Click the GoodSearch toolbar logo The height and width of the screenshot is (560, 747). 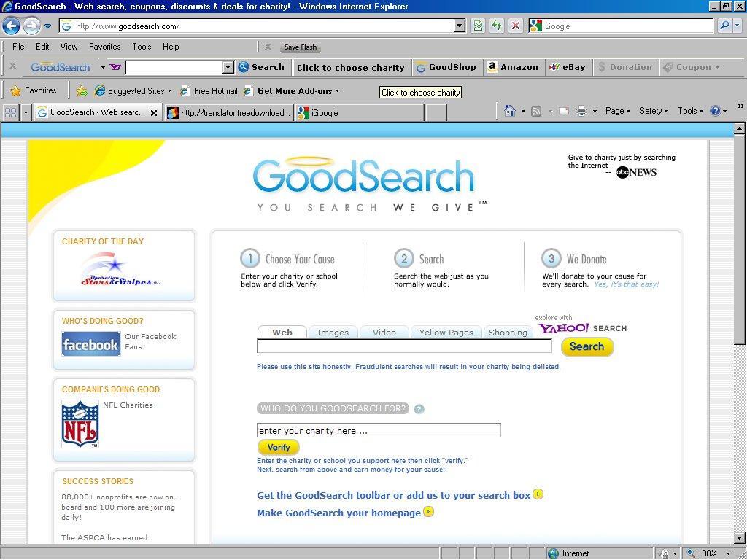pos(60,67)
